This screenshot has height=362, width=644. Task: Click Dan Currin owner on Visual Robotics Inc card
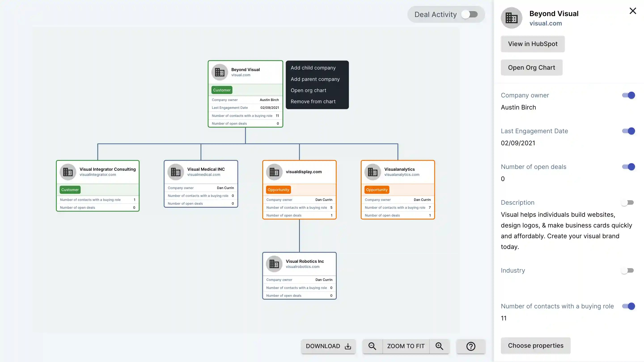324,280
